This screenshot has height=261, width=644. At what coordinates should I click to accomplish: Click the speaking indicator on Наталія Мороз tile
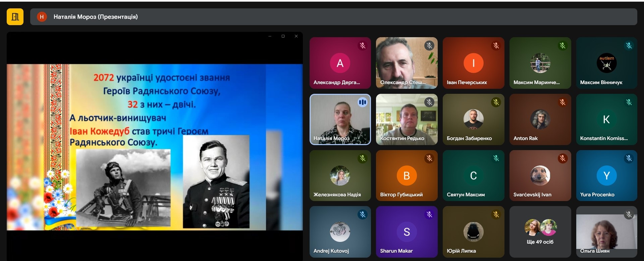(362, 102)
